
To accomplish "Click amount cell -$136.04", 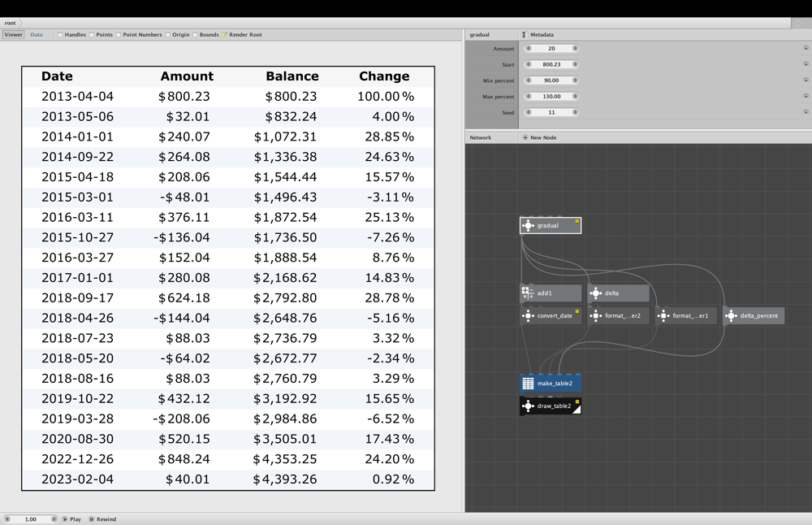I will [182, 237].
